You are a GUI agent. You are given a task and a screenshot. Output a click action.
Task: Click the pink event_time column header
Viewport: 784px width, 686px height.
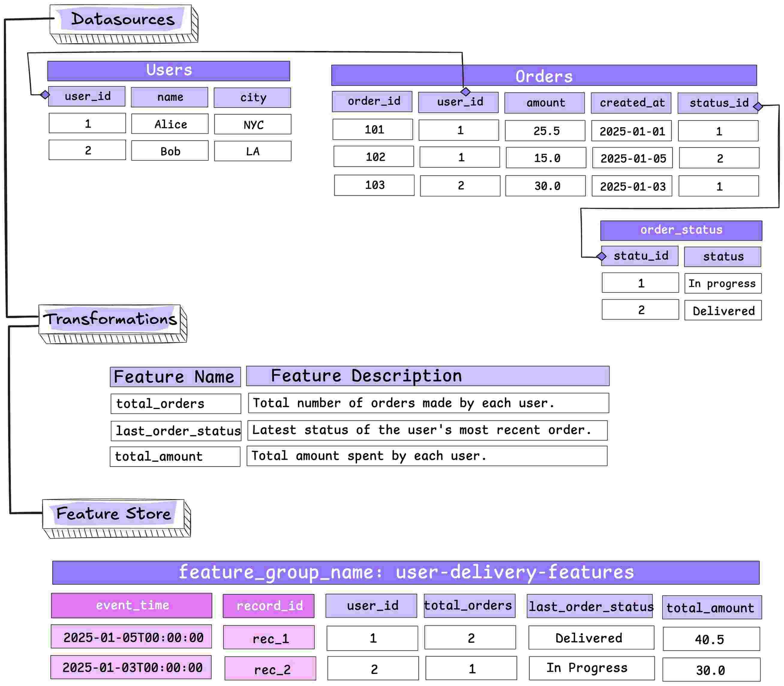pyautogui.click(x=131, y=605)
